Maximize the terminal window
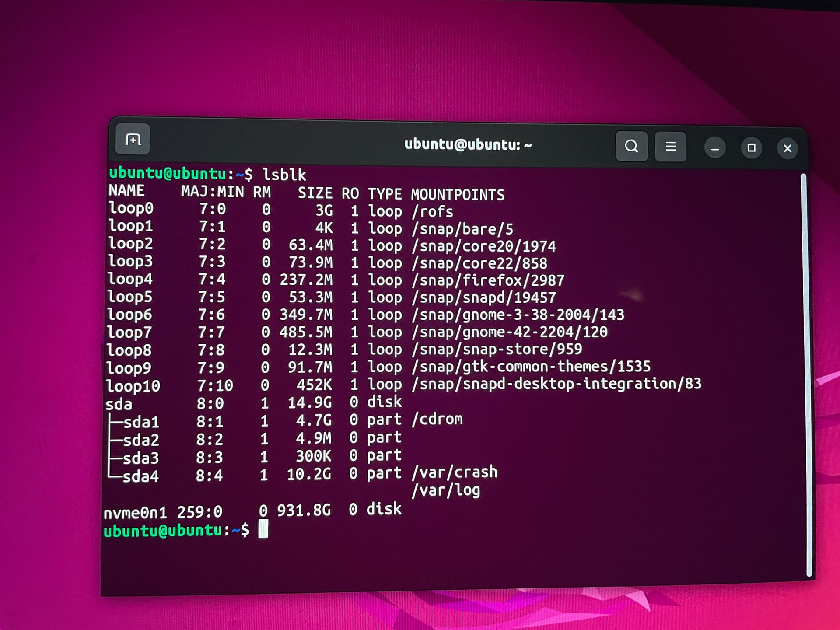 click(751, 148)
